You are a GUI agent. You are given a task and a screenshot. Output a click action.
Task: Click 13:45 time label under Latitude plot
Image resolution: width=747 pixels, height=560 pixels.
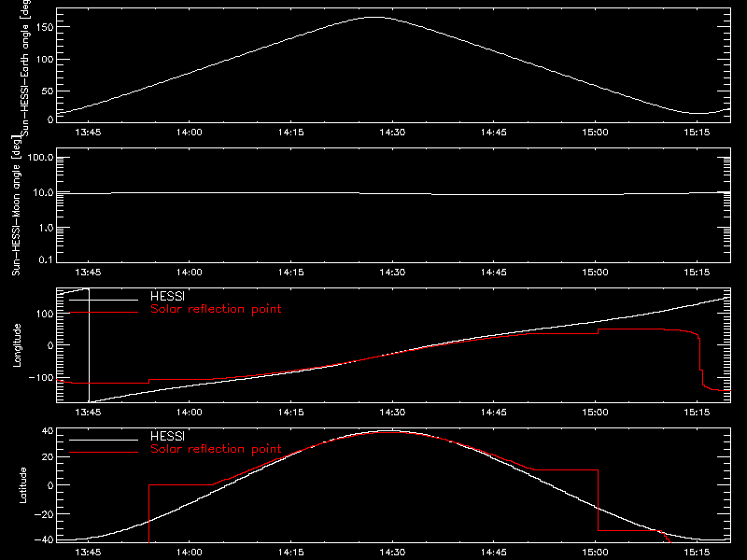pos(88,553)
